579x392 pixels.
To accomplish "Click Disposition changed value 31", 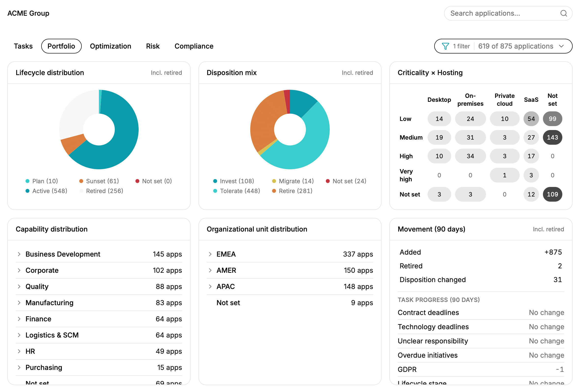I will tap(557, 280).
